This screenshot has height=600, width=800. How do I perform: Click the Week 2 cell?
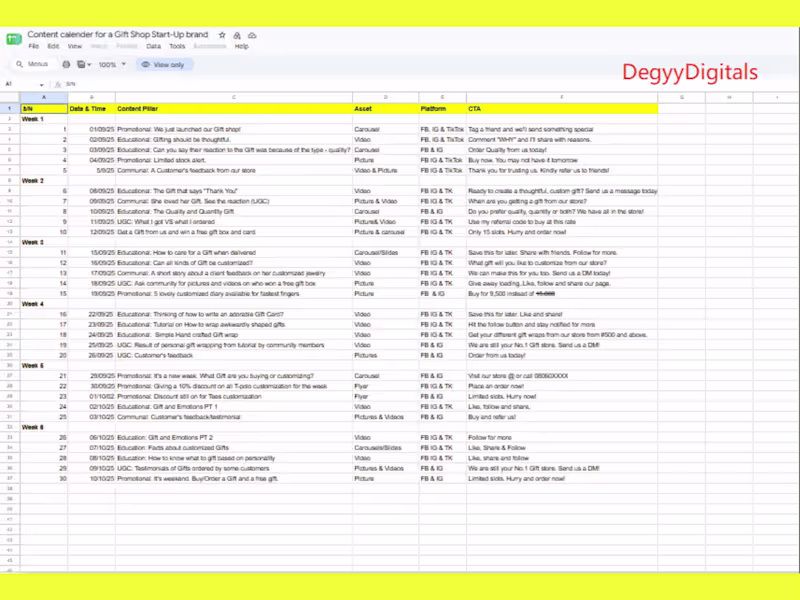click(x=44, y=181)
